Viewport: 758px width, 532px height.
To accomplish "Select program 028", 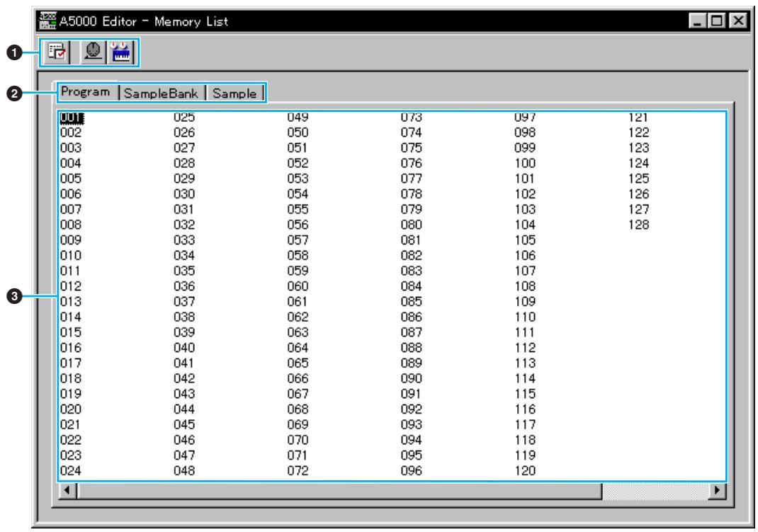I will point(184,164).
